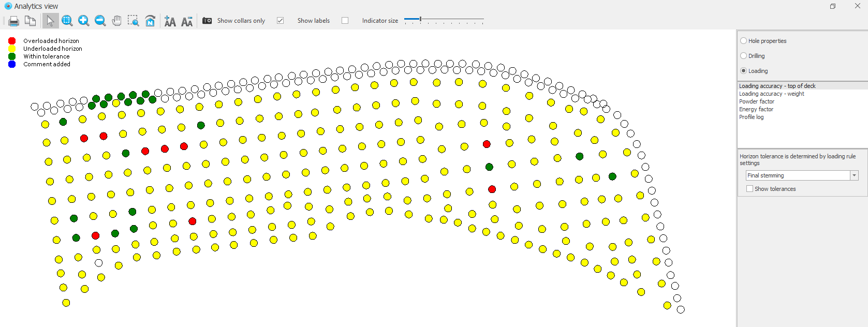Screen dimensions: 868x327
Task: Click the Underloaded horizon legend label
Action: [53, 49]
